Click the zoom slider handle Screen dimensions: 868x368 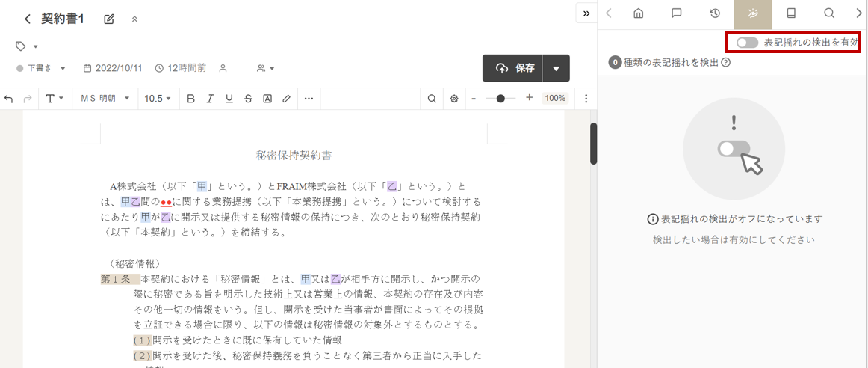500,99
